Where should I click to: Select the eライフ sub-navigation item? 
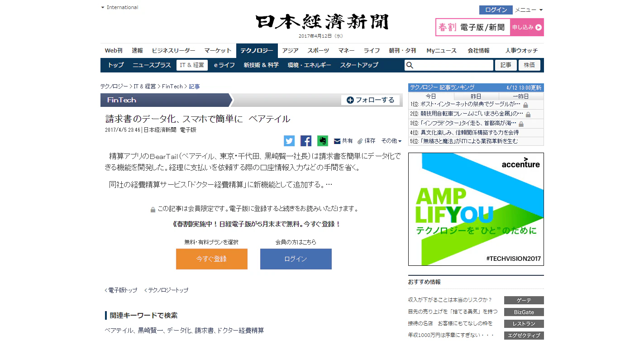pyautogui.click(x=224, y=65)
